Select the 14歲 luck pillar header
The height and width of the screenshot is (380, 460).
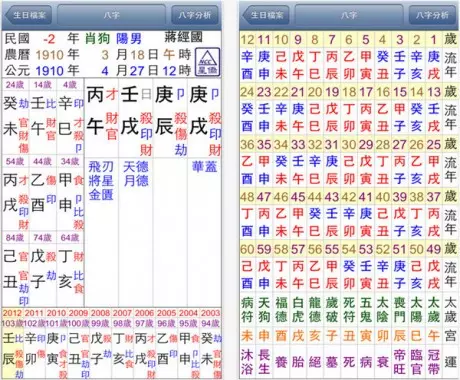(43, 85)
